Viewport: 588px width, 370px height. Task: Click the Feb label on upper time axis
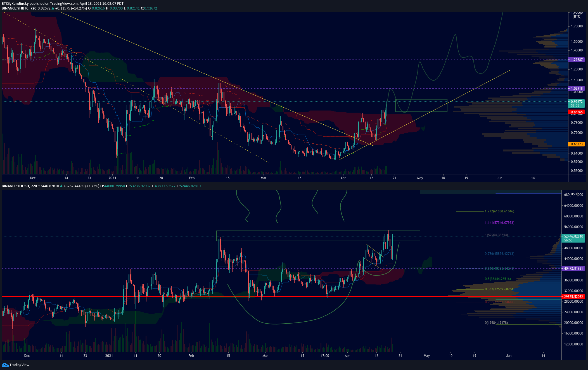pos(192,178)
